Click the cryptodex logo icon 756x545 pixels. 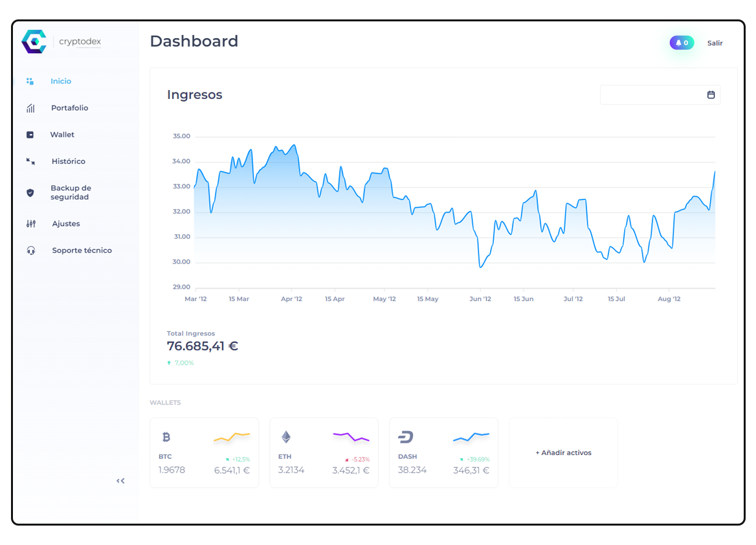pos(34,41)
